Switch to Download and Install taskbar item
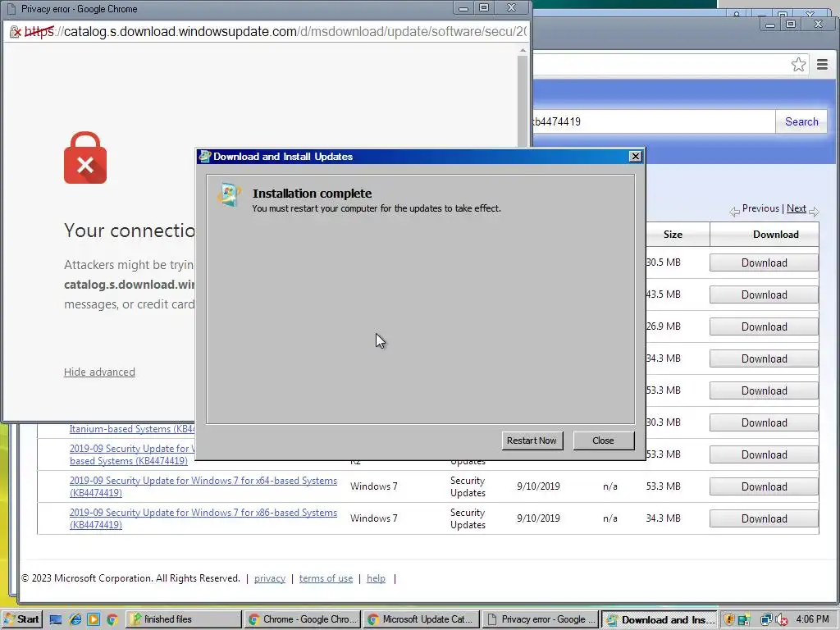The image size is (840, 630). tap(660, 619)
